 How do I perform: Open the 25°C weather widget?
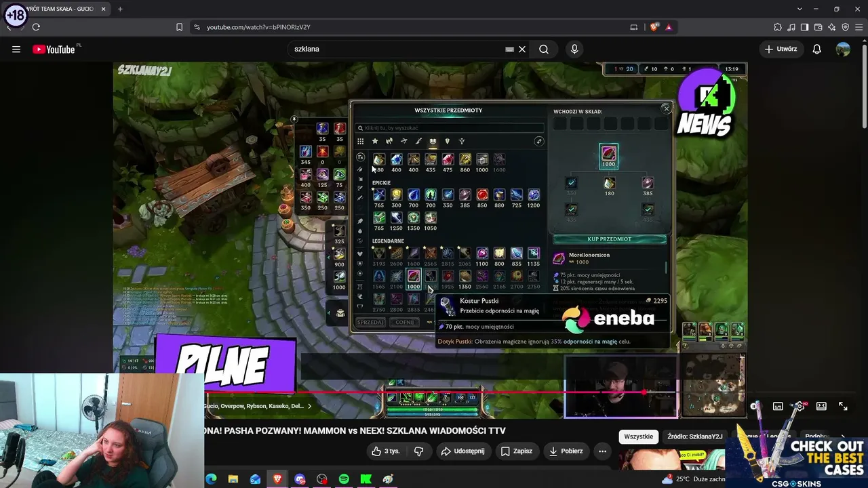[x=693, y=479]
